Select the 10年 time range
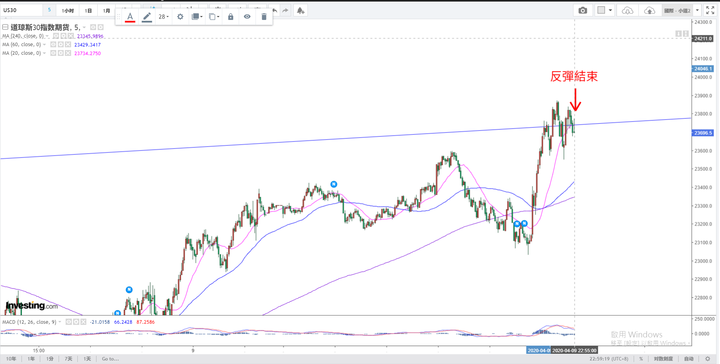720x364 pixels. (x=11, y=358)
